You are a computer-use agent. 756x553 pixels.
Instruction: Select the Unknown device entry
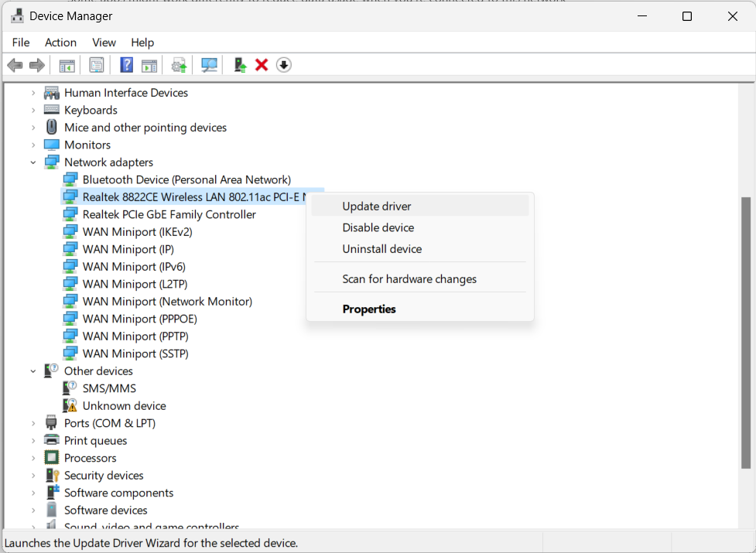124,406
